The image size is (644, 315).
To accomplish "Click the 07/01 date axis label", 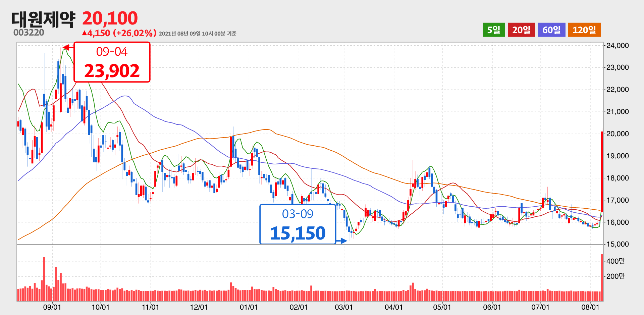I will (540, 307).
